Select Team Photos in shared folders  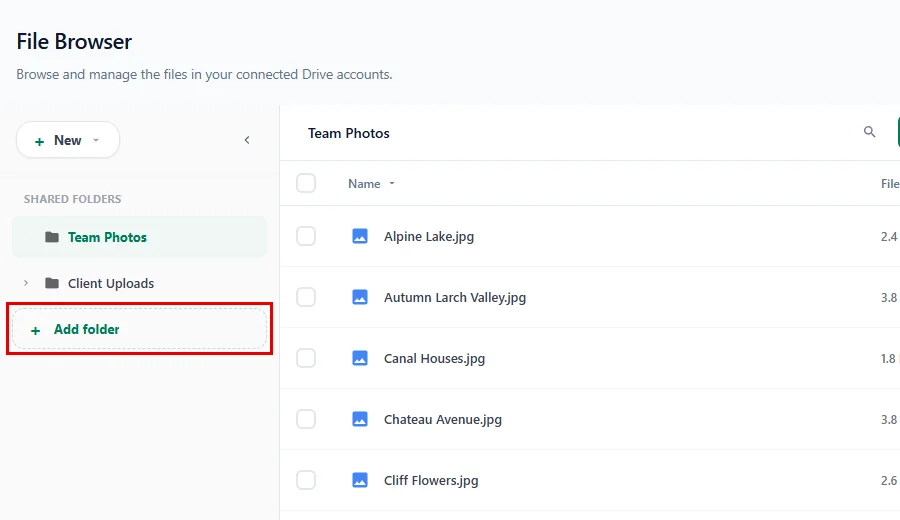pyautogui.click(x=139, y=237)
